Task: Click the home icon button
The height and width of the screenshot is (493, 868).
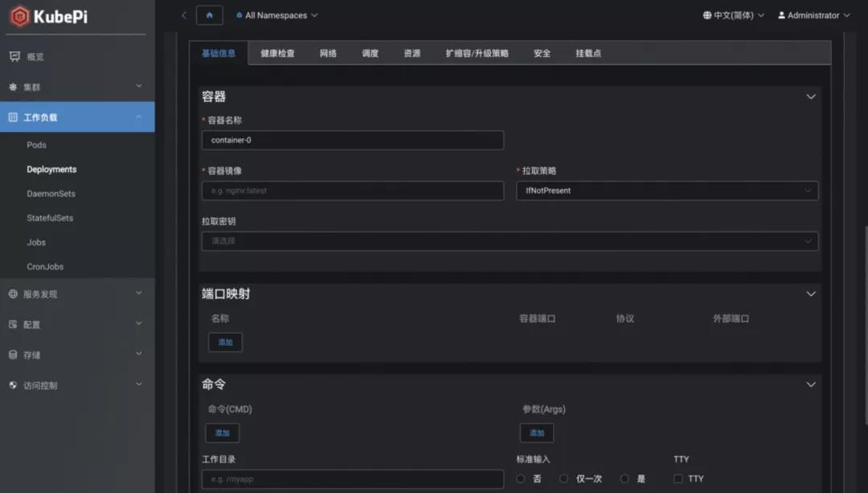Action: click(209, 15)
